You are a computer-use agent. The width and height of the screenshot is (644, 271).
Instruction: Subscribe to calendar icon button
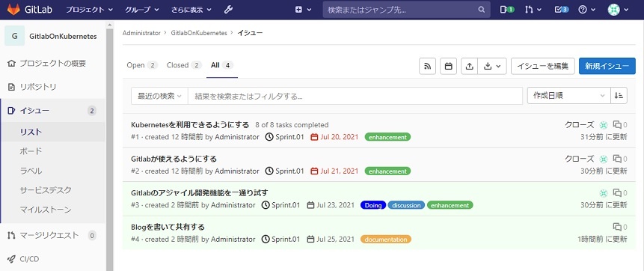click(449, 66)
